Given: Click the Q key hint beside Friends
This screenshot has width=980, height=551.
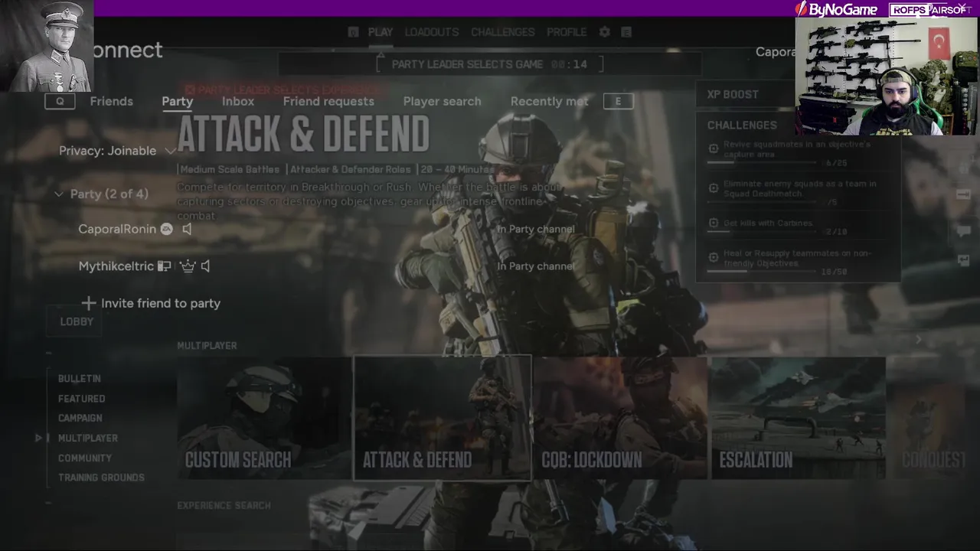Looking at the screenshot, I should click(60, 101).
